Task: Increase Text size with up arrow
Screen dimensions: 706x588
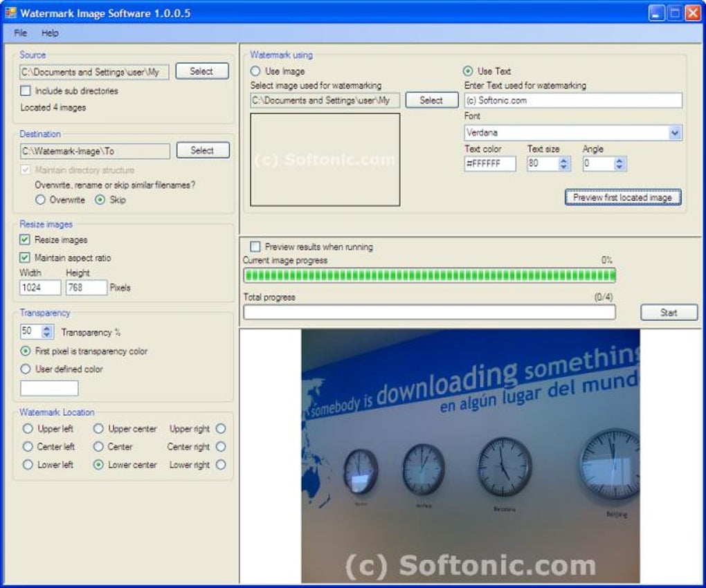Action: pos(563,160)
